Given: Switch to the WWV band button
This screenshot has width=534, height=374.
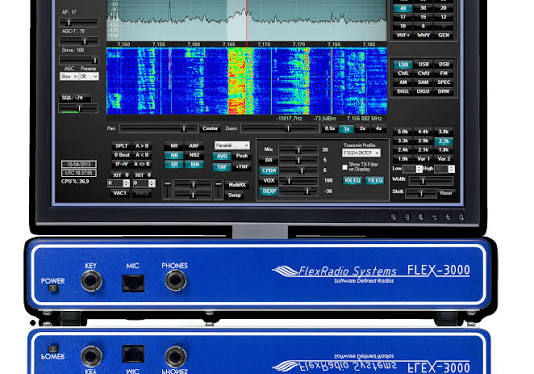Looking at the screenshot, I should [423, 35].
